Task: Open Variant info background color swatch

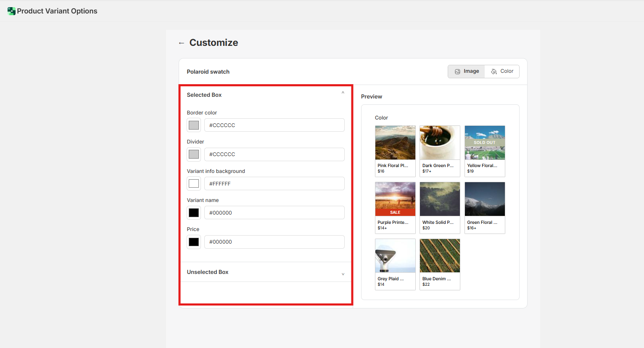Action: click(x=194, y=184)
